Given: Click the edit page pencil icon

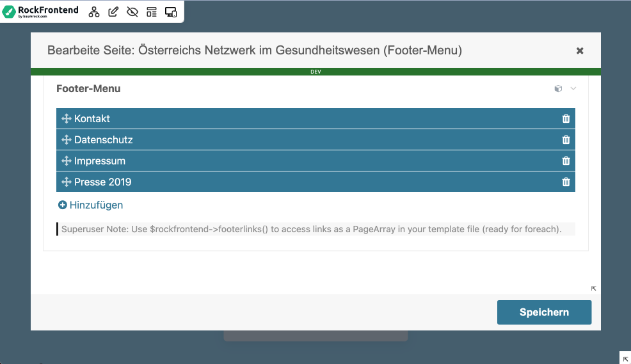Looking at the screenshot, I should click(113, 12).
